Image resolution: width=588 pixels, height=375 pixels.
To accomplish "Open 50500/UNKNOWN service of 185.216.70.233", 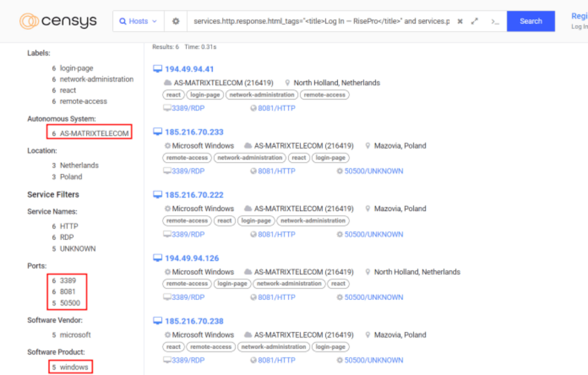I will (374, 171).
